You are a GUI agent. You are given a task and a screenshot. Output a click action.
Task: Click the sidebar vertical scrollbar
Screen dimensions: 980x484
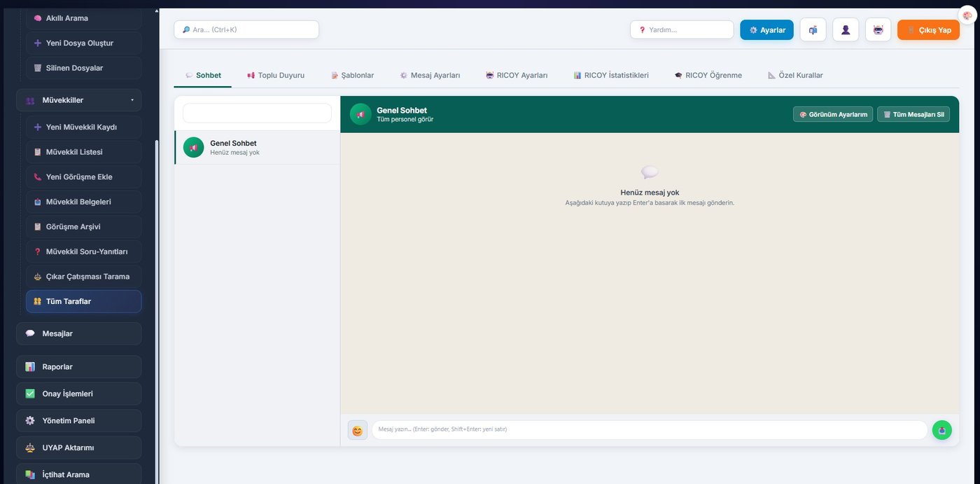tap(156, 312)
